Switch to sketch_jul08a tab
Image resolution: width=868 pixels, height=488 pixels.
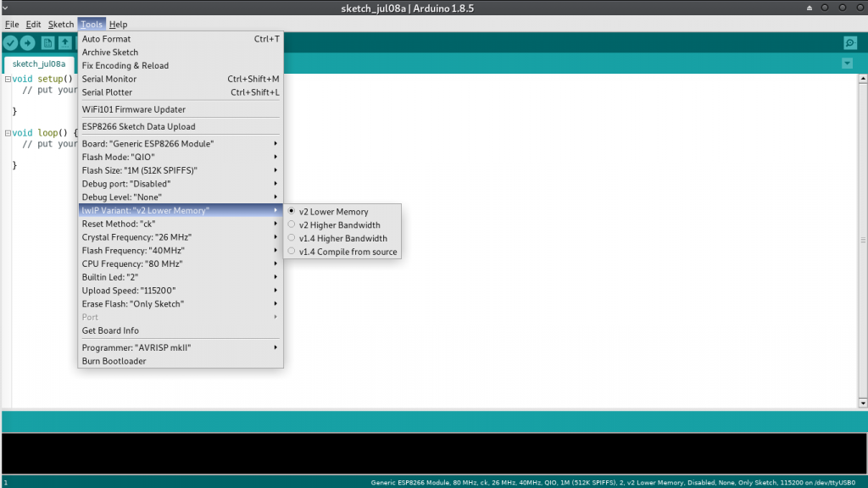tap(39, 64)
